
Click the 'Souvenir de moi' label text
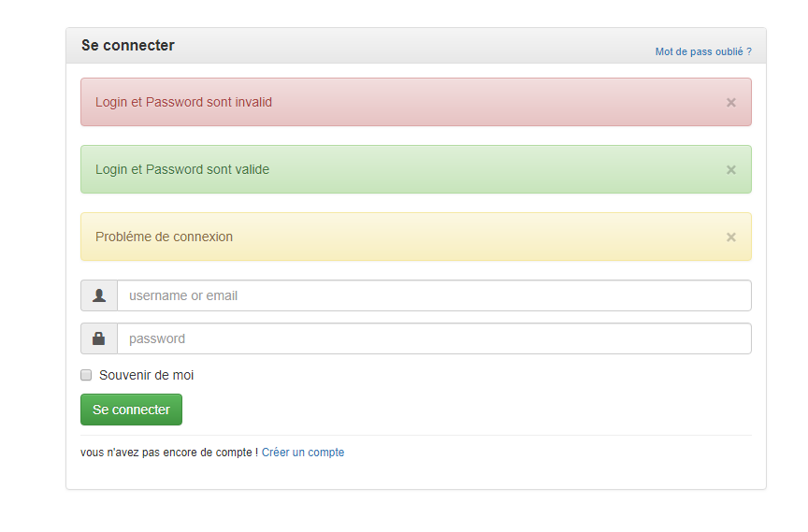(146, 375)
